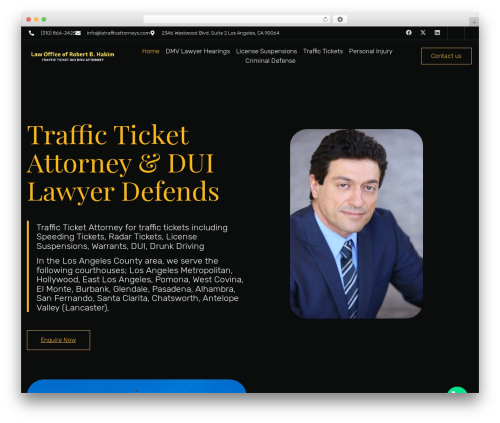Call the (310) phone number

58,33
